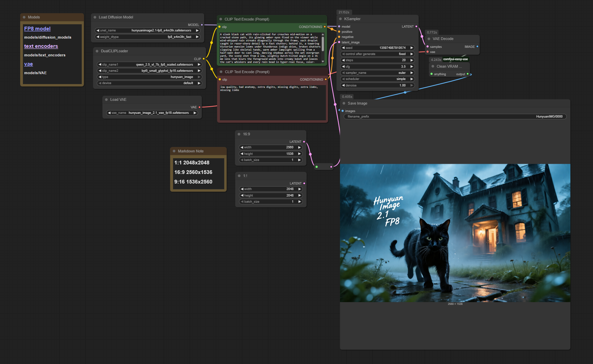Click the MODEL output slot on Load Diffusion Model
Image resolution: width=593 pixels, height=364 pixels.
tap(202, 25)
